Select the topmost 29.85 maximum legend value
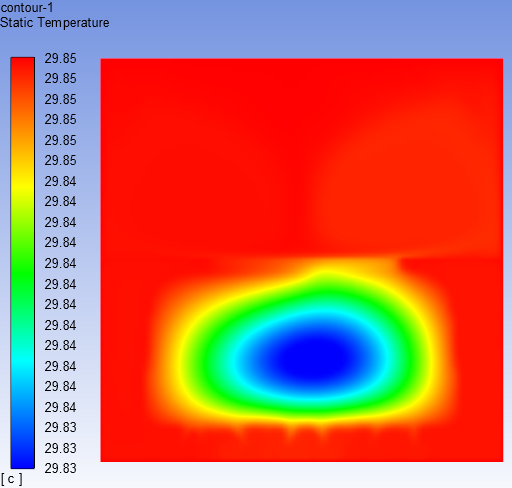The height and width of the screenshot is (488, 512). coord(60,58)
